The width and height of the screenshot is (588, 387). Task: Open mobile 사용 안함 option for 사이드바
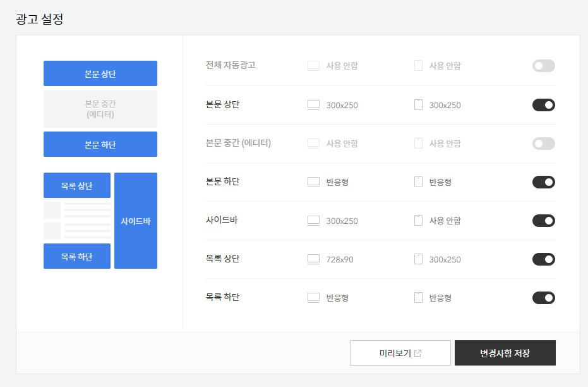coord(445,221)
